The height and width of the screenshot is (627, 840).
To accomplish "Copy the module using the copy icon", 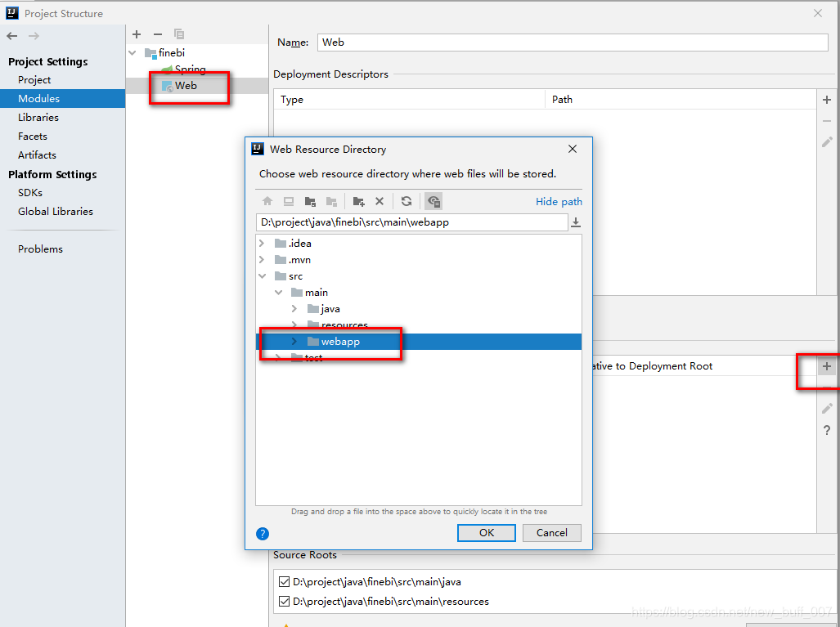I will [178, 34].
